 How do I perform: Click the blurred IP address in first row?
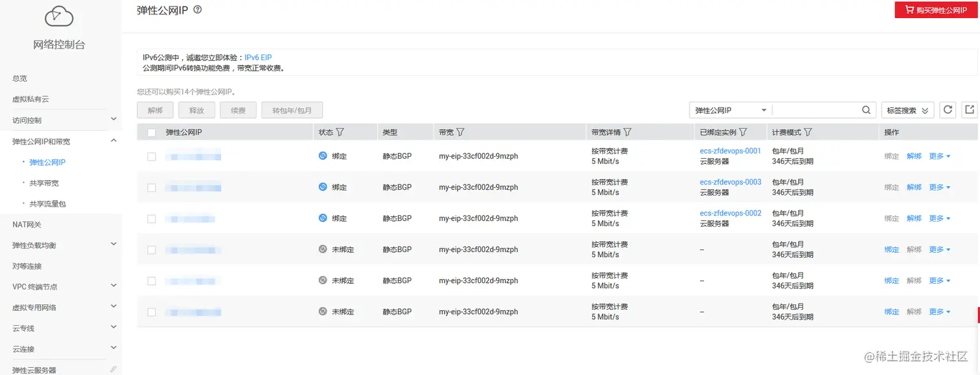193,156
